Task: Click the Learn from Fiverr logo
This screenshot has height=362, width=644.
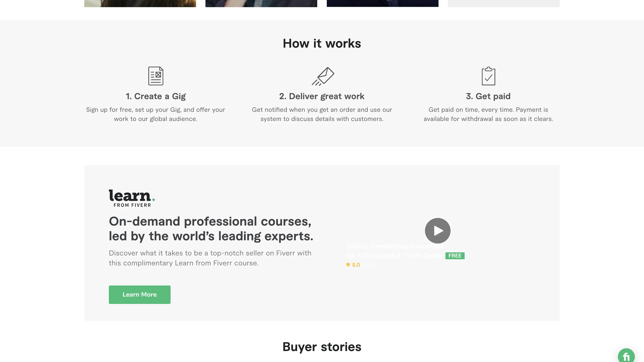Action: [x=132, y=198]
